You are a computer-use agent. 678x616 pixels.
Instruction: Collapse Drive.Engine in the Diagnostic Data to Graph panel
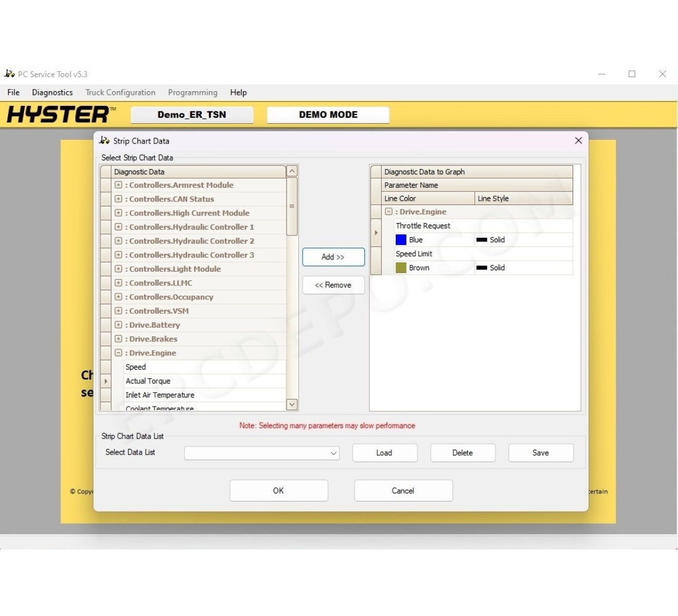[x=388, y=211]
